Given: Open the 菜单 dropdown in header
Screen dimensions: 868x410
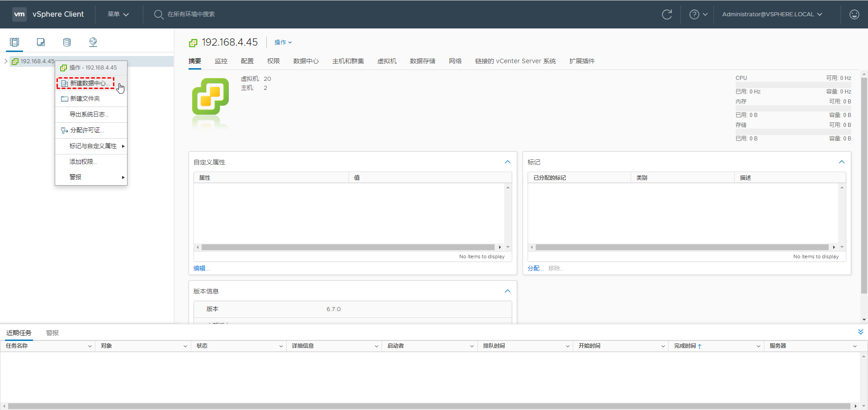Looking at the screenshot, I should coord(118,14).
